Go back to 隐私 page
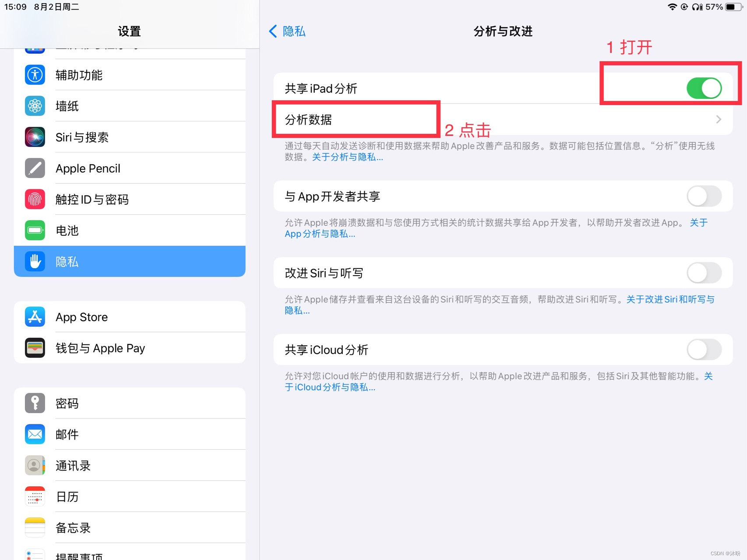 coord(287,31)
